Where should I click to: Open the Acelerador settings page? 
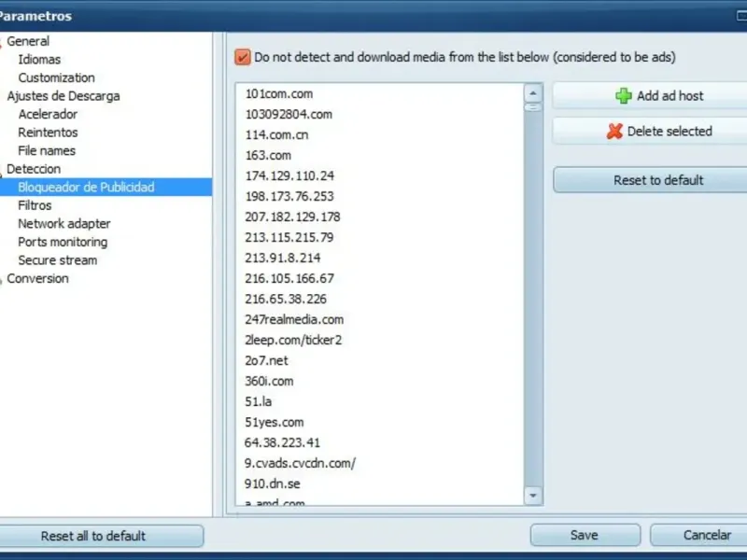[x=48, y=114]
